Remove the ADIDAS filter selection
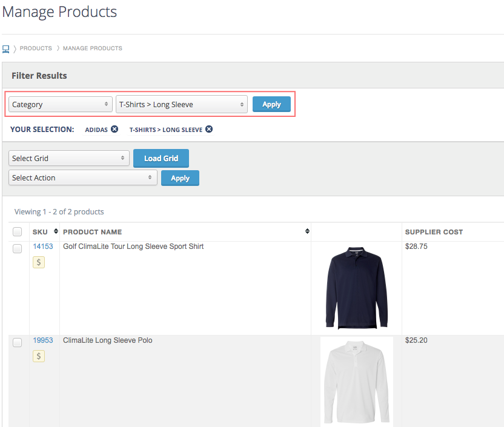This screenshot has width=504, height=427. [x=114, y=129]
